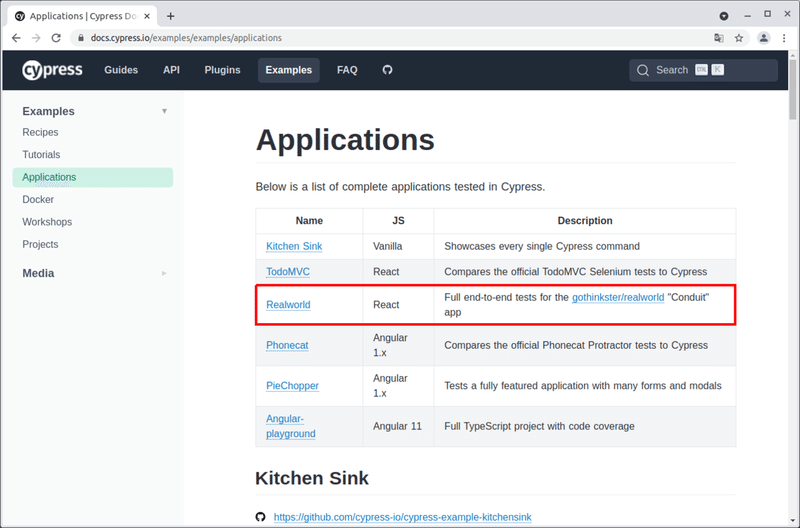This screenshot has width=800, height=528.
Task: Open the cypress-example-kitchensink GitHub URL
Action: tap(403, 517)
